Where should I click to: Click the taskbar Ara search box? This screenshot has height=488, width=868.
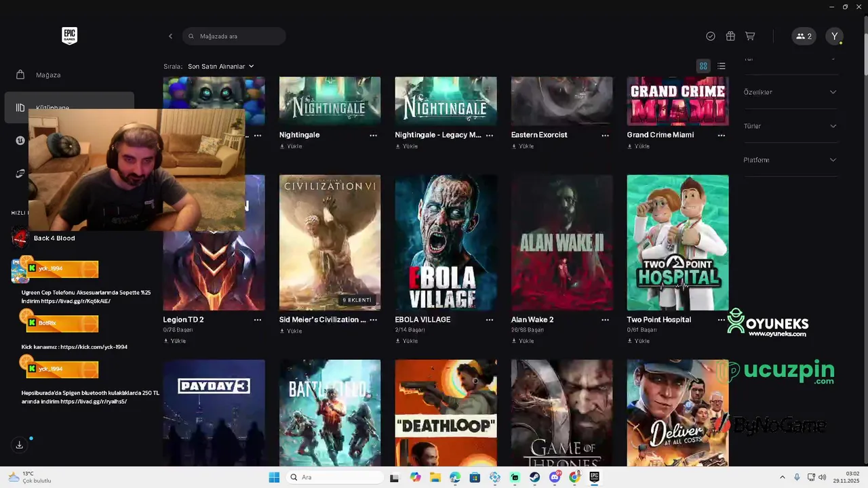pyautogui.click(x=336, y=477)
